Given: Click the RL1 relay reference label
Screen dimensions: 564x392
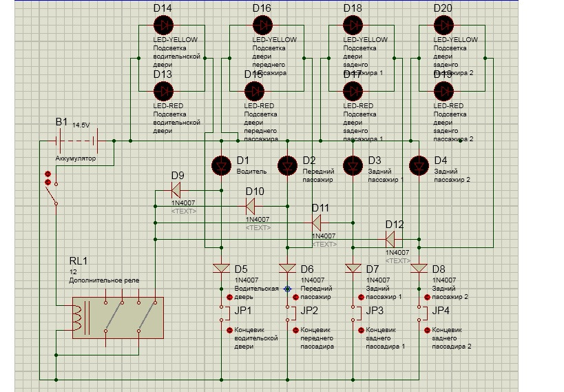Looking at the screenshot, I should [x=79, y=260].
